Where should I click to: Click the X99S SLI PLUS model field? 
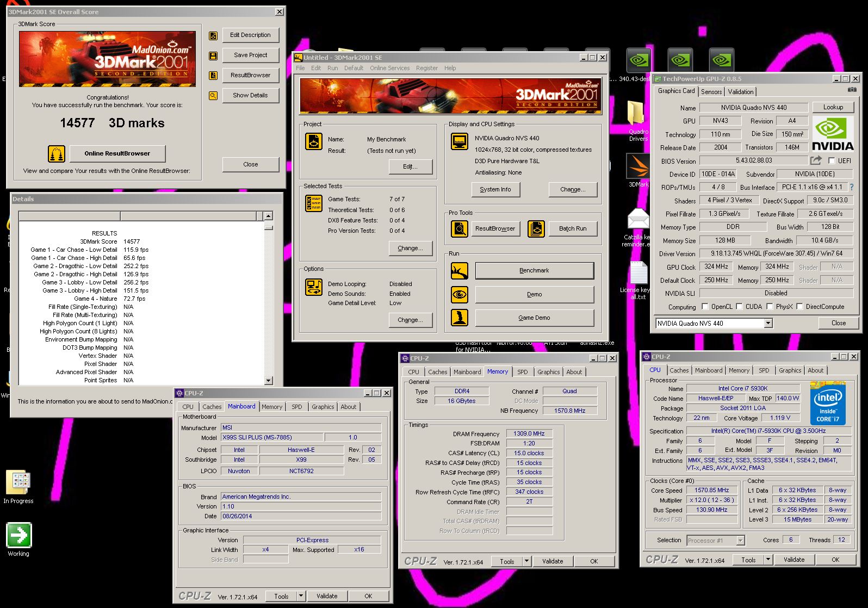(272, 437)
